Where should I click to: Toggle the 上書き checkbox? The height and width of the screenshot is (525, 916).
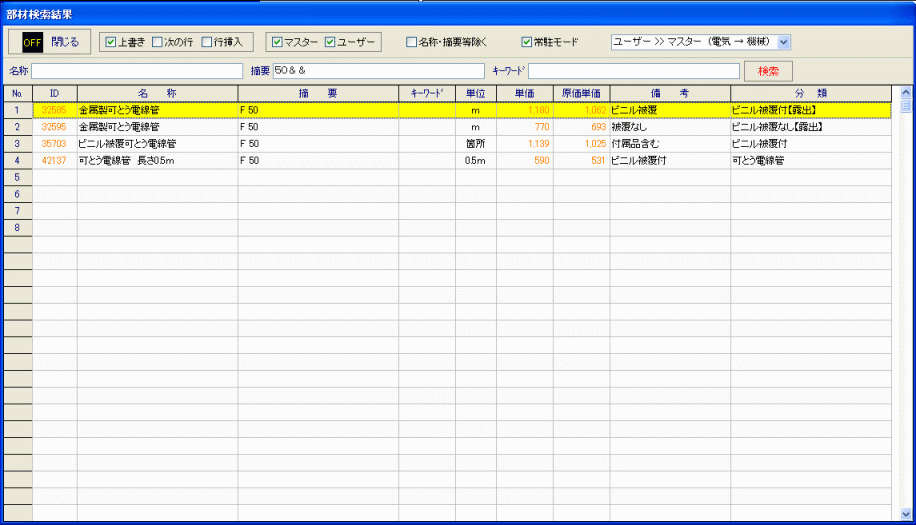click(x=110, y=42)
